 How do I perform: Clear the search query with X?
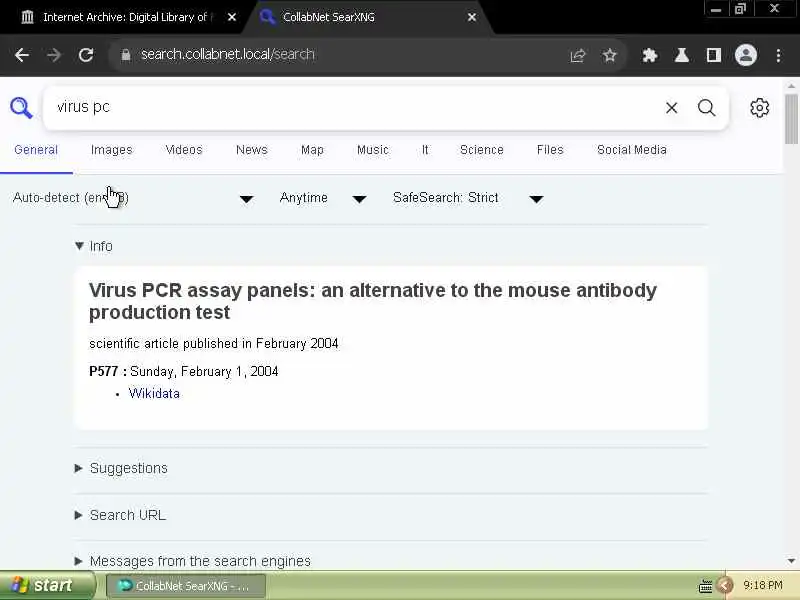click(x=671, y=108)
